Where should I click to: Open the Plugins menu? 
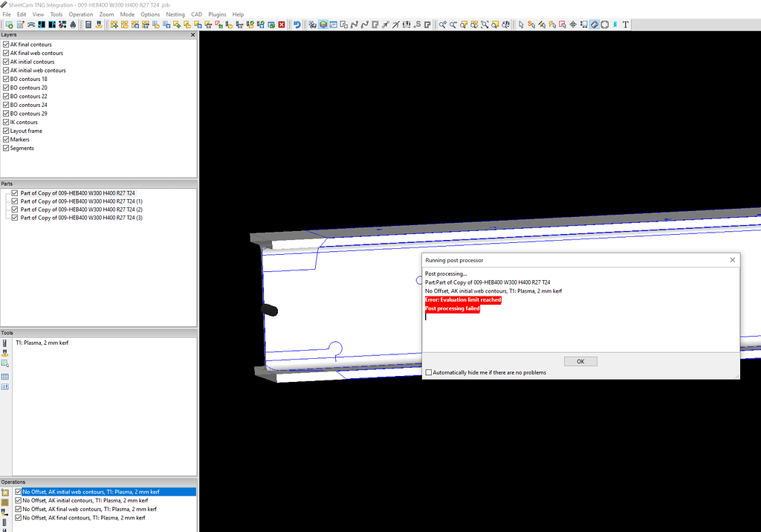(216, 13)
